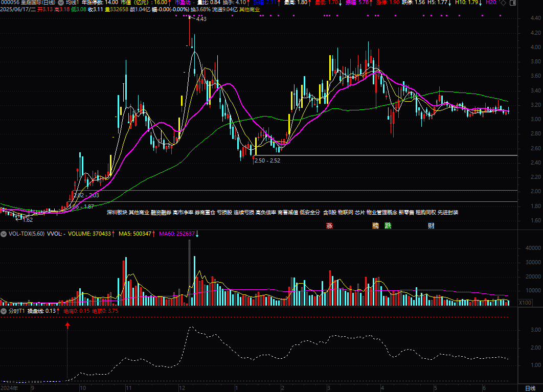The image size is (543, 392).
Task: Open the 含B股 concept tag
Action: (x=330, y=212)
